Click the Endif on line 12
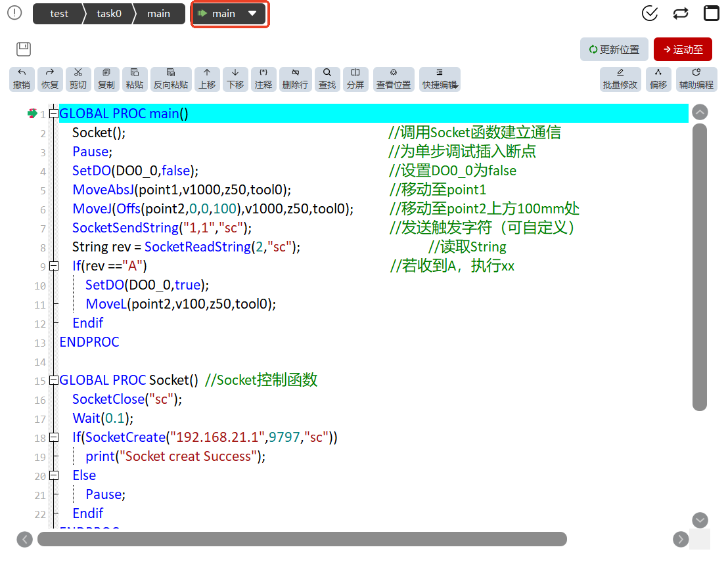 pos(88,323)
